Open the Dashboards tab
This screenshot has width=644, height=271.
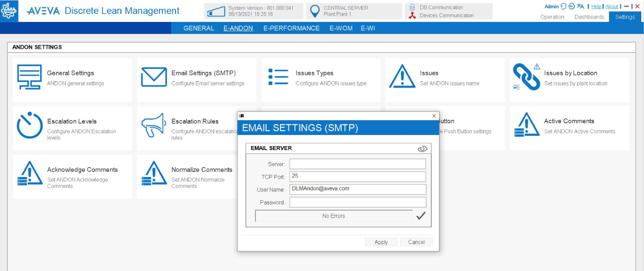click(x=589, y=17)
